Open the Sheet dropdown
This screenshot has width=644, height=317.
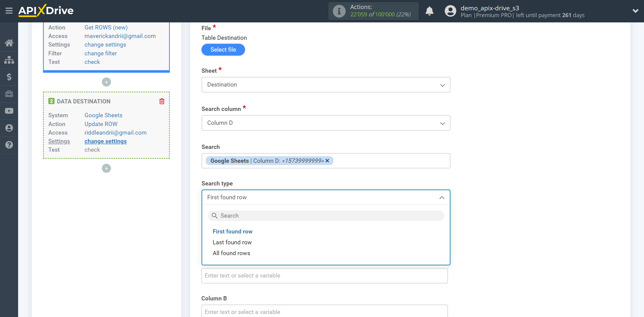(x=326, y=85)
